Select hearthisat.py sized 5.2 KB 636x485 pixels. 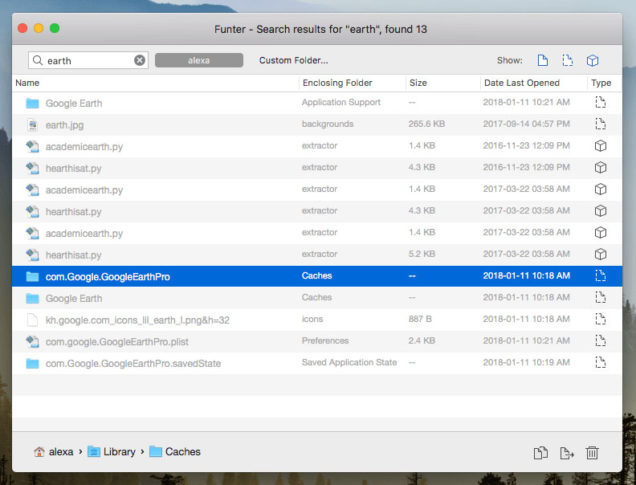click(317, 255)
